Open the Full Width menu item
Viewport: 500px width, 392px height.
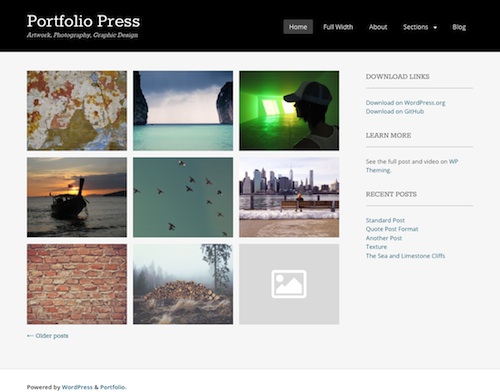(x=338, y=27)
